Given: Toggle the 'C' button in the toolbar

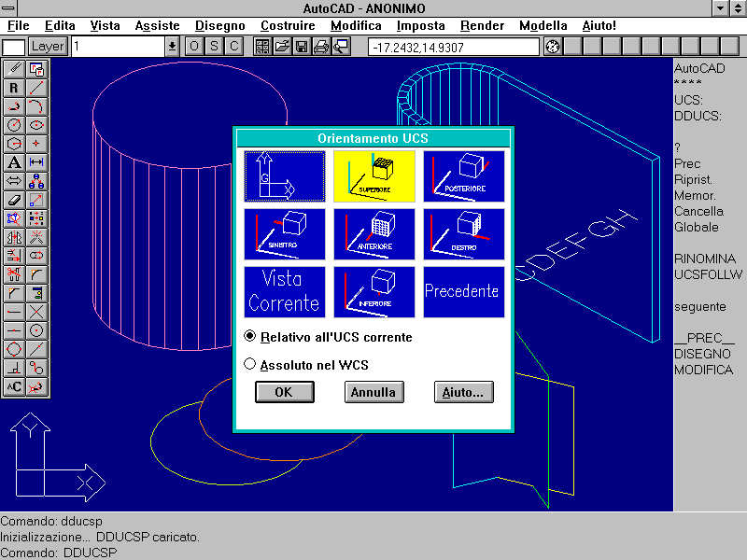Looking at the screenshot, I should (234, 47).
